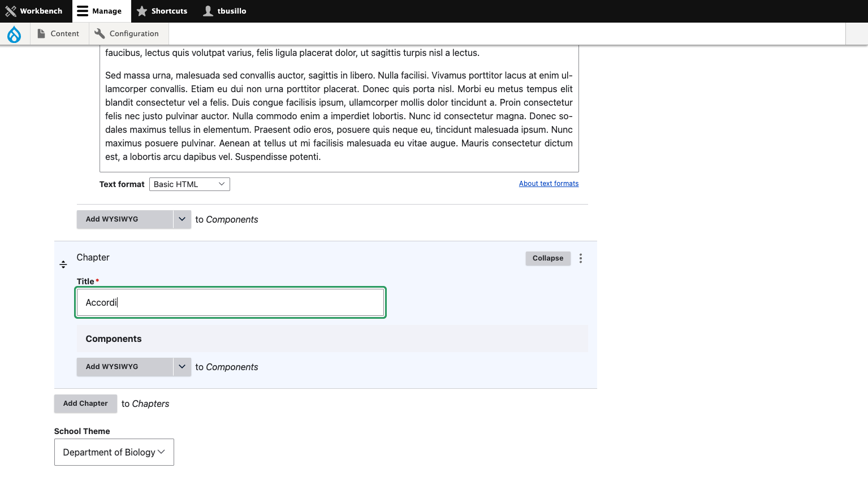
Task: Click Add WYSIWYG above the Chapter section
Action: tap(125, 219)
